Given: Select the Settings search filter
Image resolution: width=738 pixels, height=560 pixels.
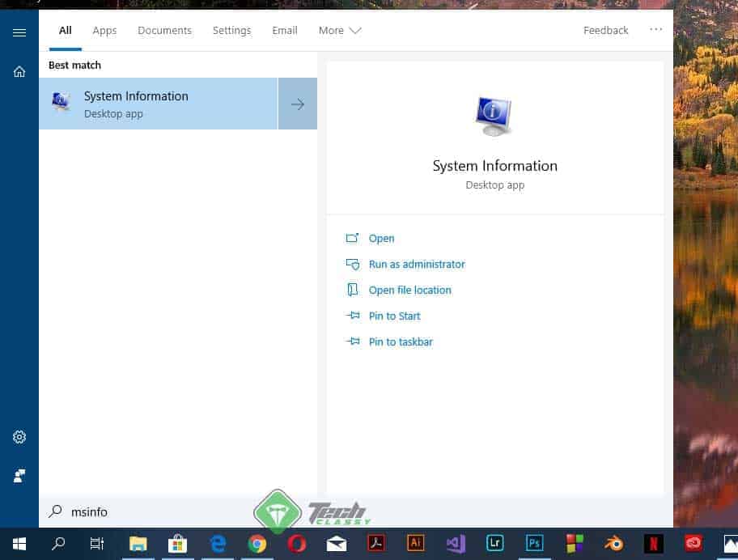Looking at the screenshot, I should [231, 30].
